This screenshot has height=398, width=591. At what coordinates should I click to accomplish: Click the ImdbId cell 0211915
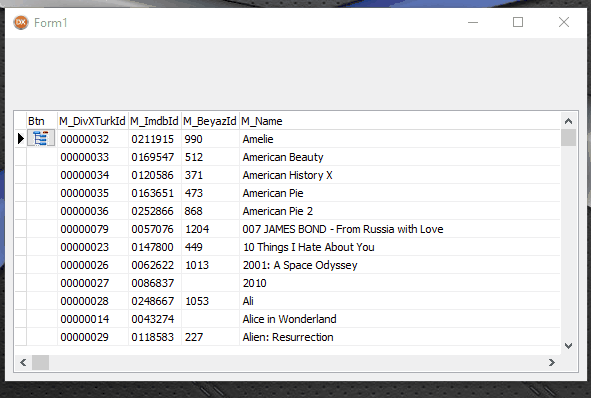155,139
